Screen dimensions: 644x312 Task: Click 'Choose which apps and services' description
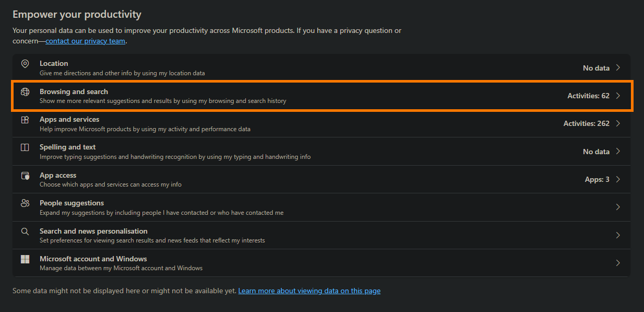[x=111, y=184]
